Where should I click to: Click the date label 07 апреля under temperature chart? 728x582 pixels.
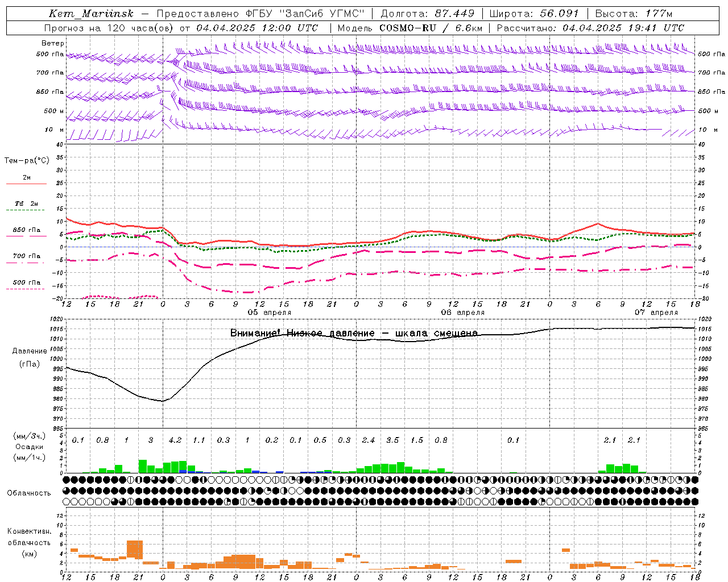coord(656,313)
